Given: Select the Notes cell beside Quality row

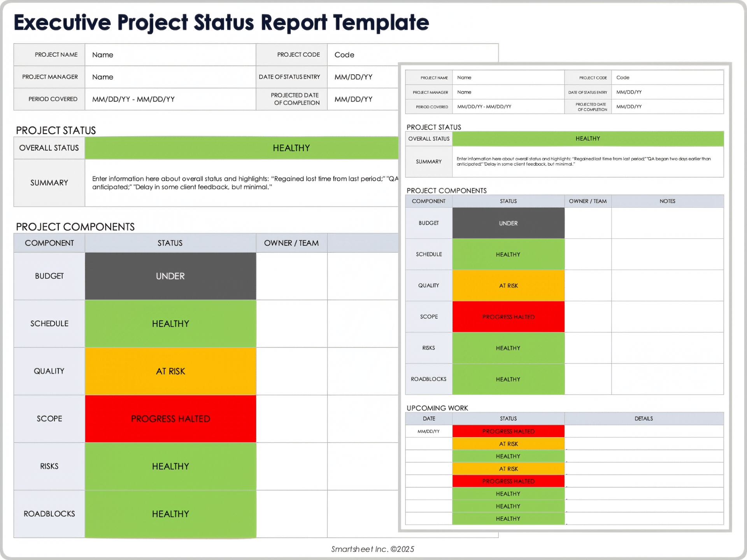Looking at the screenshot, I should coord(668,285).
